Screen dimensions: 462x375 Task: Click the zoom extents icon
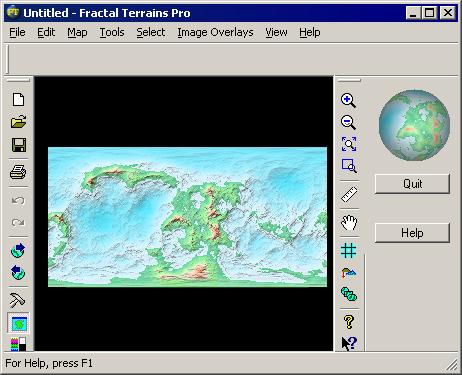tap(349, 144)
